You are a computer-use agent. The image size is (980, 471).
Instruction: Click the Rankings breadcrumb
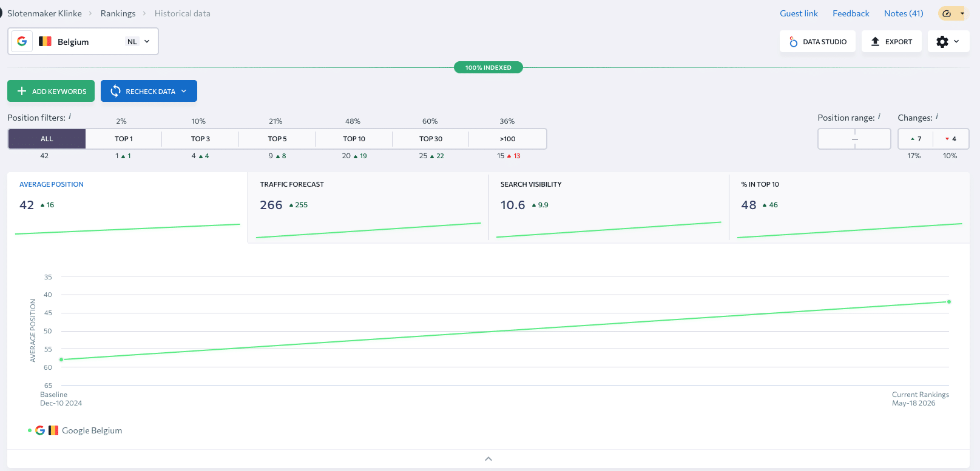118,13
